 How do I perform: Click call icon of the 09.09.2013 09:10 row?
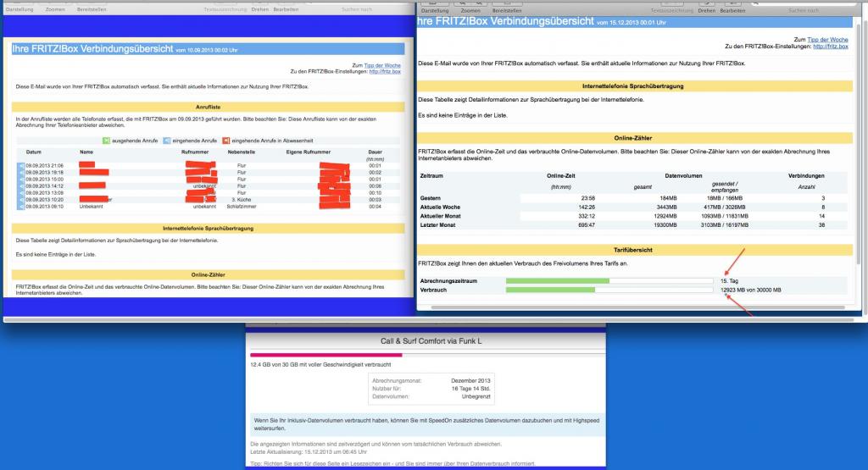point(20,207)
